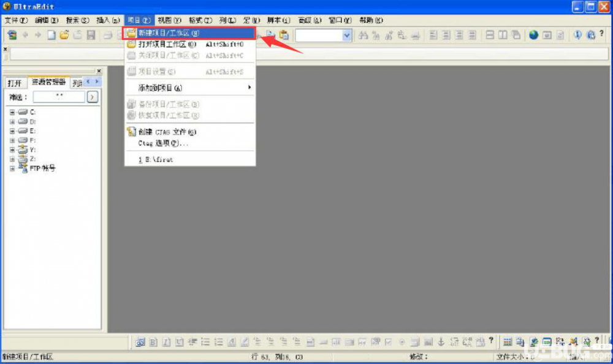Click the left-align text icon in top toolbar
Screen dimensions: 613x364
pyautogui.click(x=433, y=35)
